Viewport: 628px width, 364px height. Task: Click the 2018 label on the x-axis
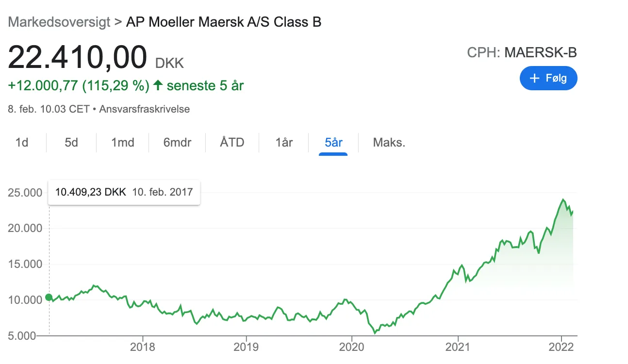click(142, 348)
